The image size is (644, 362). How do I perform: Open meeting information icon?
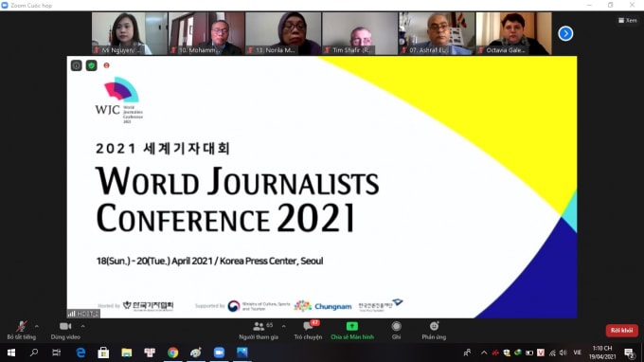tap(77, 65)
